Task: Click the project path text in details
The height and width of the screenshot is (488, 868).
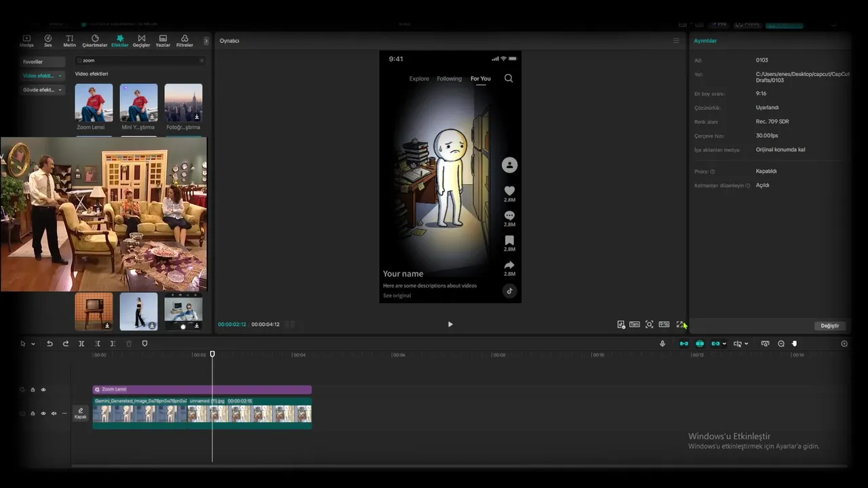Action: pyautogui.click(x=802, y=77)
